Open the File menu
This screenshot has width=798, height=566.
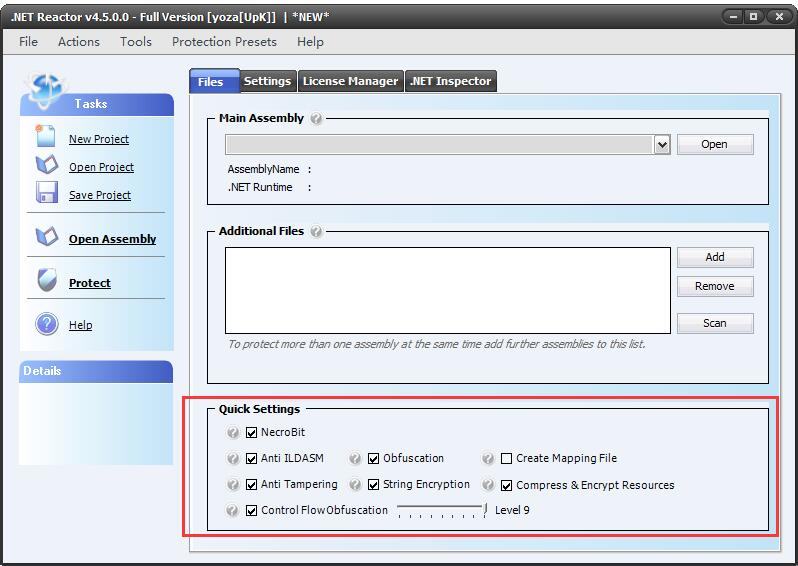tap(28, 42)
